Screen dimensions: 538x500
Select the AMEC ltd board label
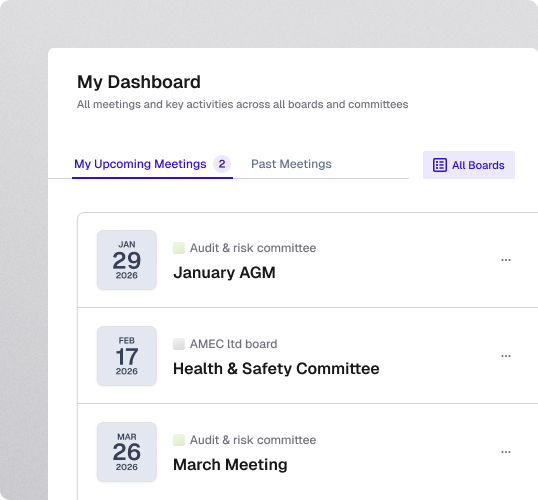(234, 344)
